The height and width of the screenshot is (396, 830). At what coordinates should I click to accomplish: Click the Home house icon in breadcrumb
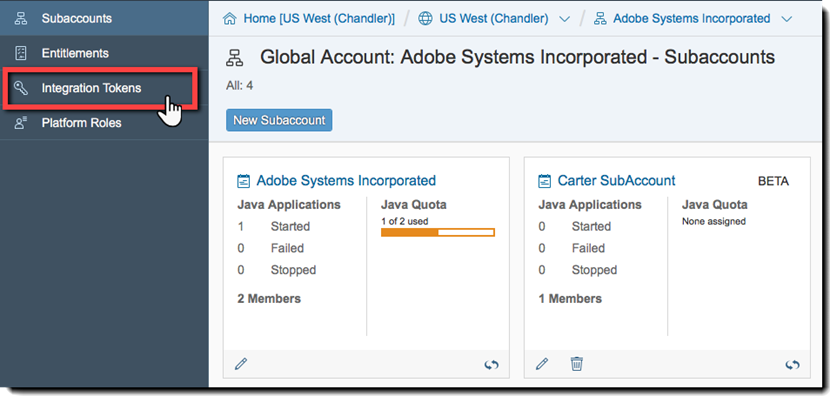pyautogui.click(x=230, y=19)
